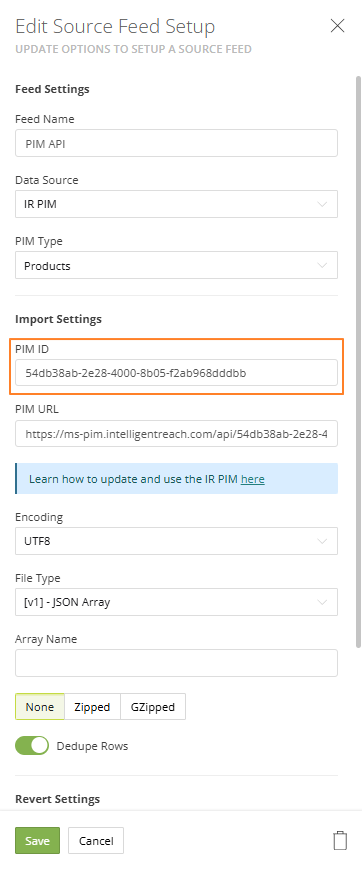Close the Edit Source Feed Setup panel
The image size is (362, 870).
tap(338, 26)
